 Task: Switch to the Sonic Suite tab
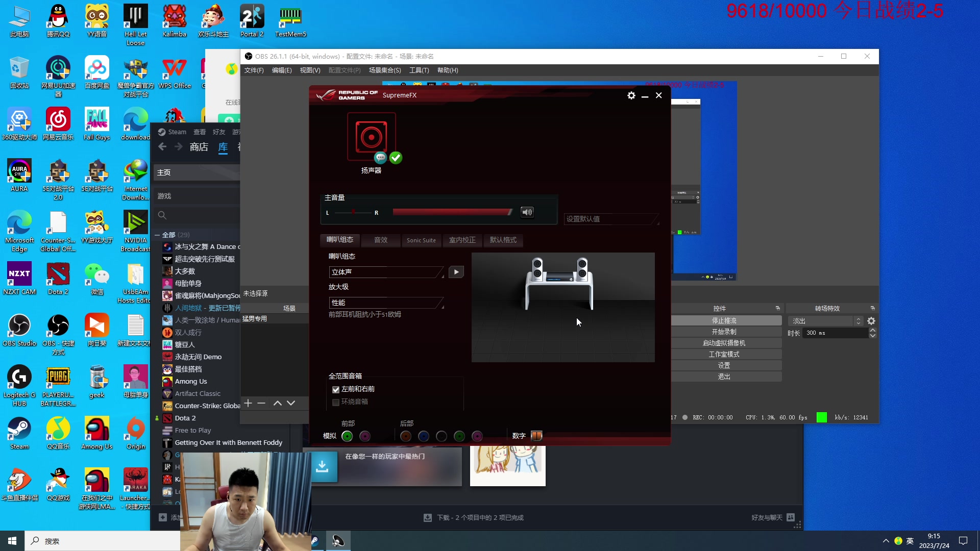coord(421,240)
